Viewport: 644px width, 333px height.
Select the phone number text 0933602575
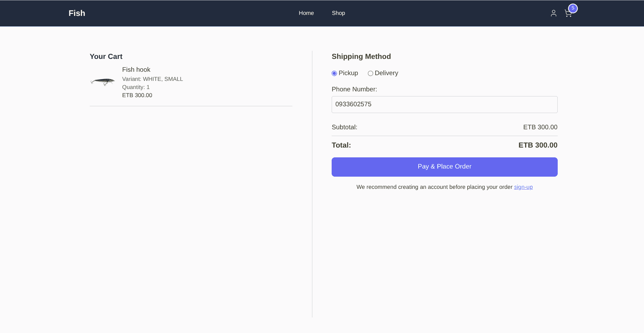coord(353,104)
